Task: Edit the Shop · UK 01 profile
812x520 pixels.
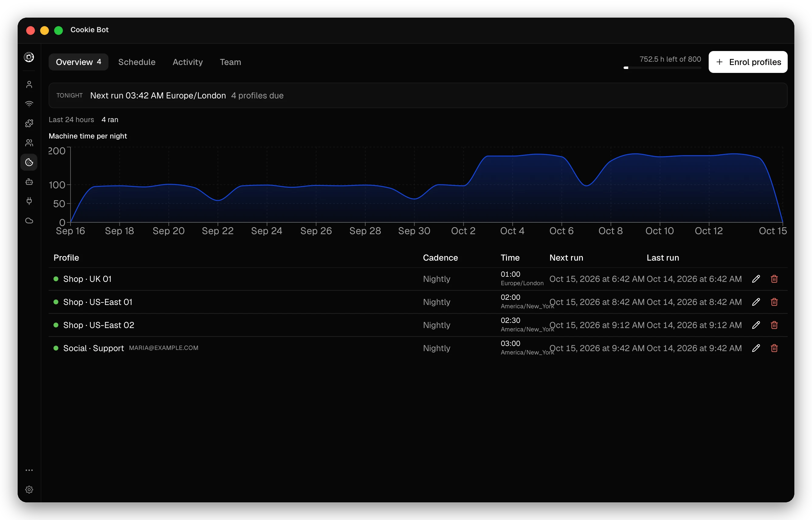Action: [x=756, y=279]
